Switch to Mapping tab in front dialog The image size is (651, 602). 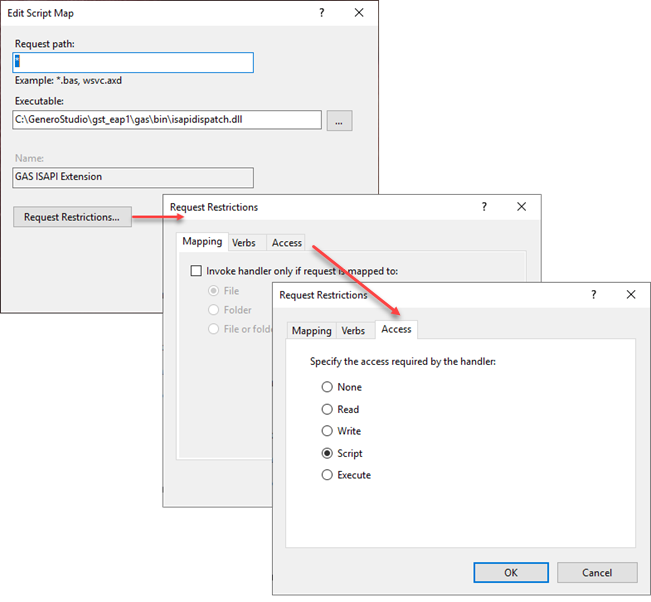coord(311,331)
